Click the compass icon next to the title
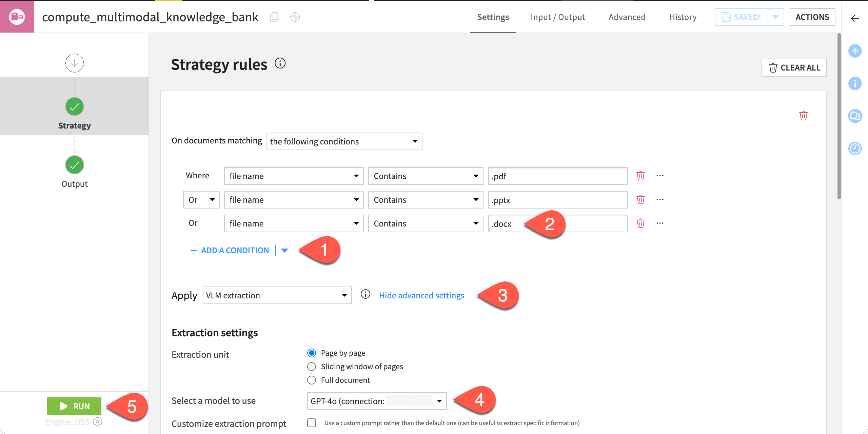Viewport: 868px width, 434px height. tap(295, 17)
